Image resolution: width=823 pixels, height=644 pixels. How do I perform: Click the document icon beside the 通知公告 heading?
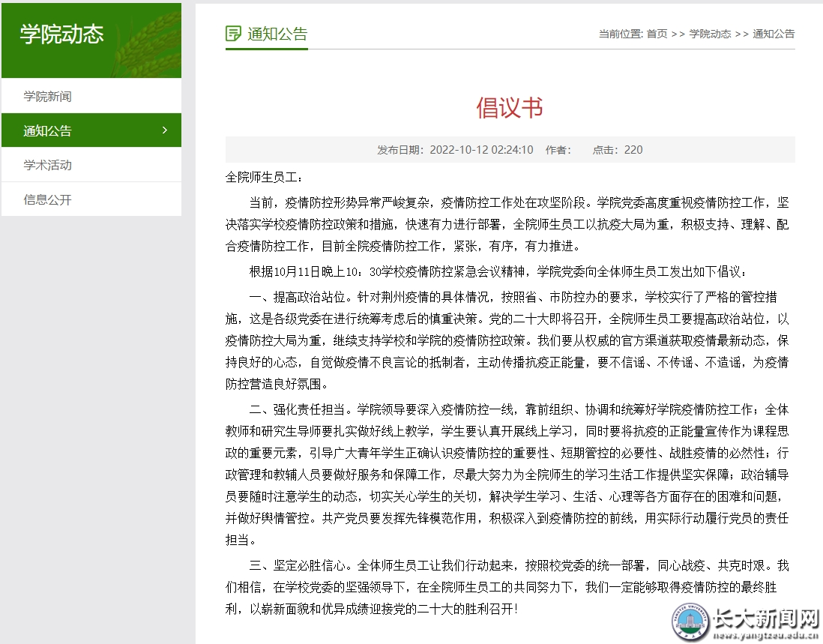coord(234,34)
